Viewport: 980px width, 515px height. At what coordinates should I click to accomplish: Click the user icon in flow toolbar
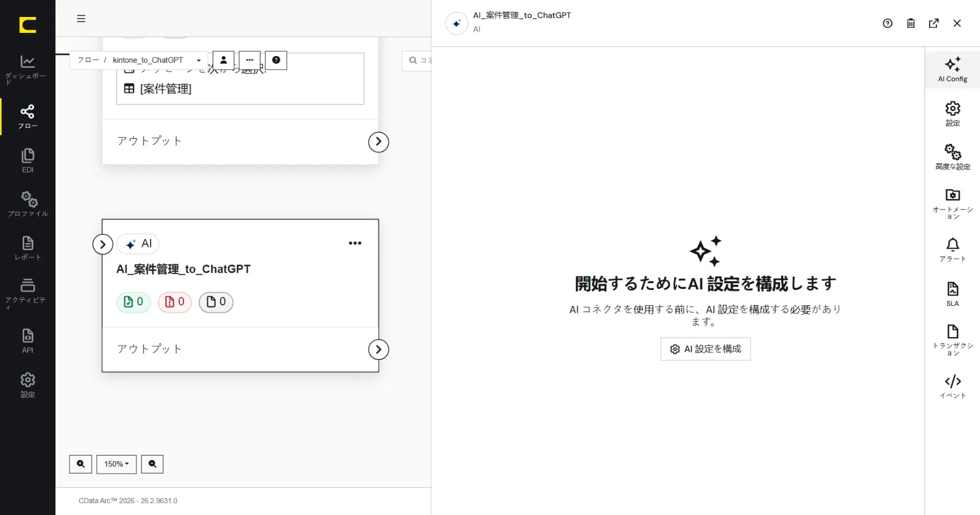tap(223, 60)
